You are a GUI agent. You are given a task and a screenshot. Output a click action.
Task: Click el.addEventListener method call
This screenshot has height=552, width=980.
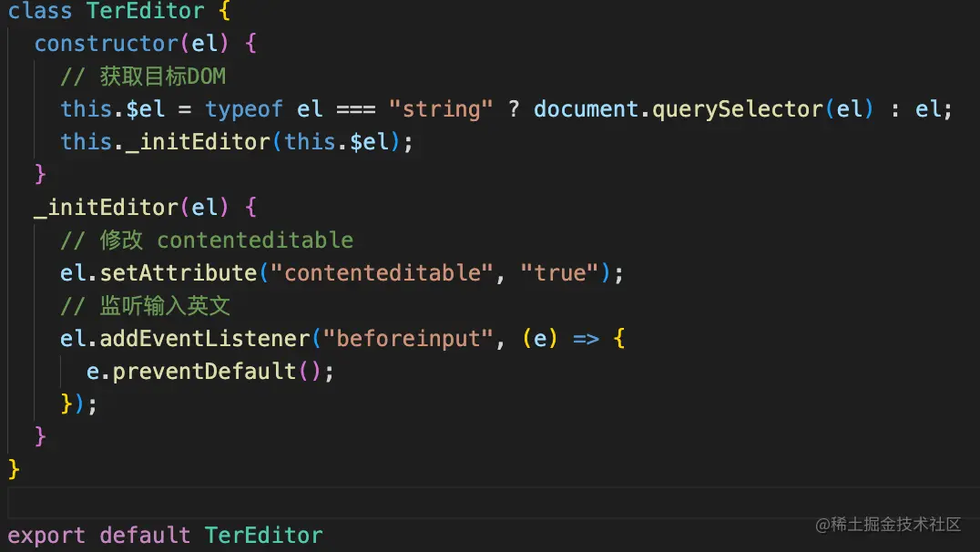tap(185, 339)
